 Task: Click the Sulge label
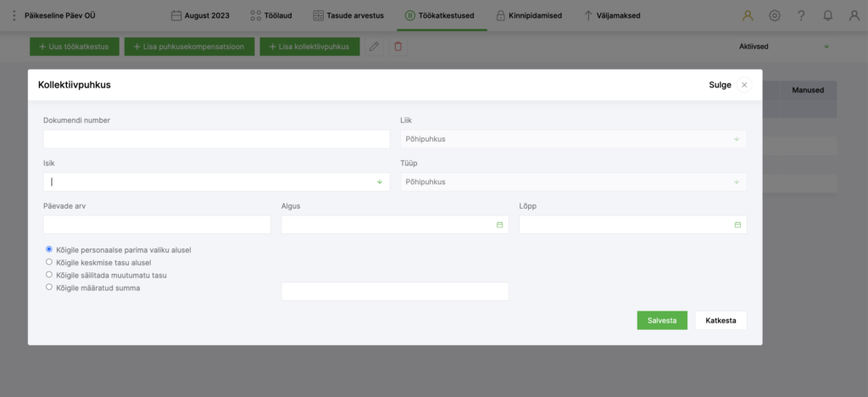[x=720, y=85]
